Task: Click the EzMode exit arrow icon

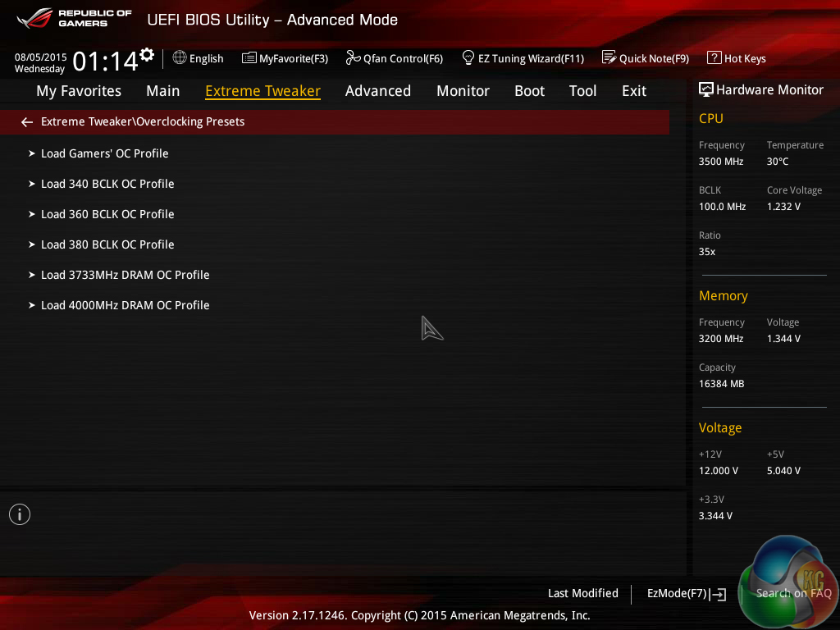Action: (x=718, y=594)
